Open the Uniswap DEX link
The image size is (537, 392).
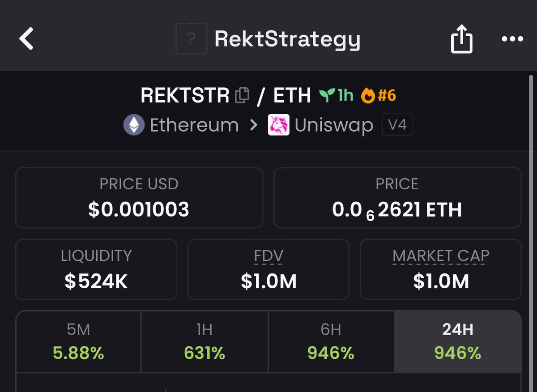click(333, 125)
